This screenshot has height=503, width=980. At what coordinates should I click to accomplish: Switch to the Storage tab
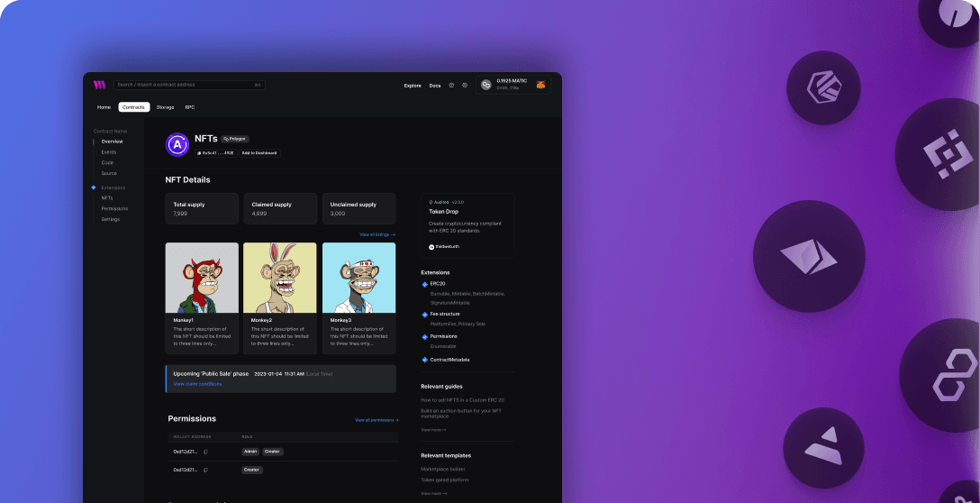tap(165, 107)
